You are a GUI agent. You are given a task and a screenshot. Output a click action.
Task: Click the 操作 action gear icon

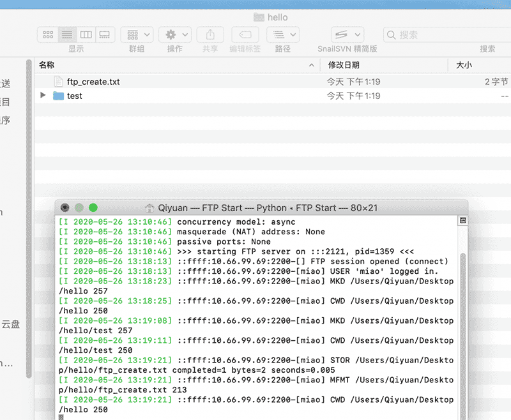[170, 34]
